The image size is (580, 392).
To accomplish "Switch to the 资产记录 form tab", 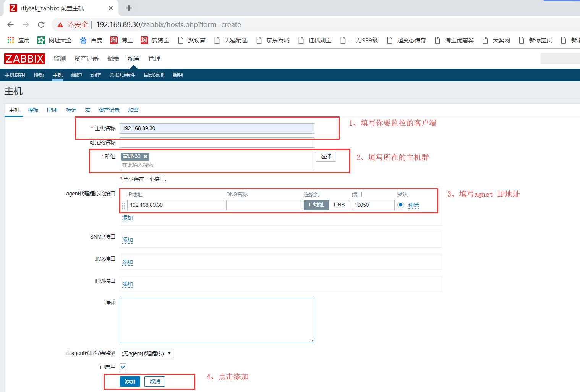I will point(109,110).
